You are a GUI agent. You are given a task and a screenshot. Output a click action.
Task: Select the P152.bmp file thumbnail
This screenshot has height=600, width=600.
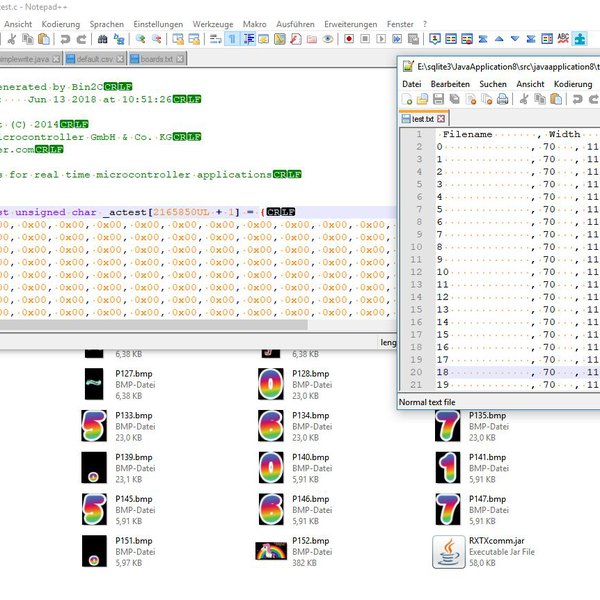272,548
